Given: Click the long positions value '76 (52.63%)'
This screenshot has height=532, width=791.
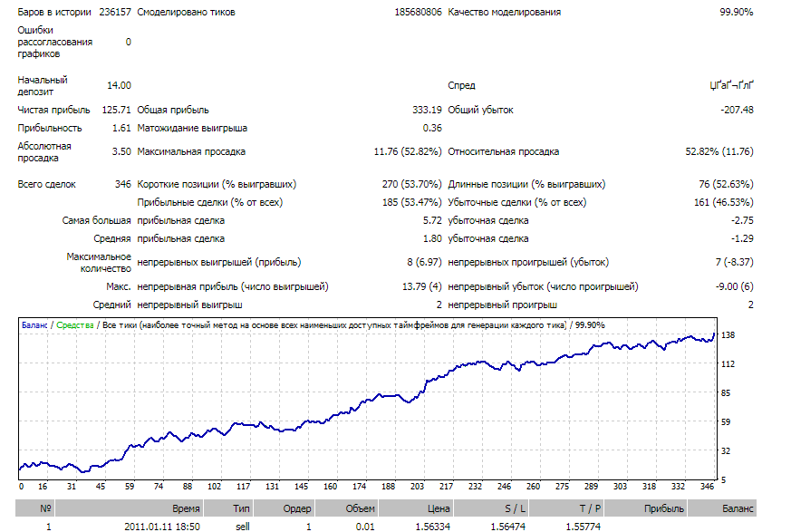Looking at the screenshot, I should coord(727,184).
